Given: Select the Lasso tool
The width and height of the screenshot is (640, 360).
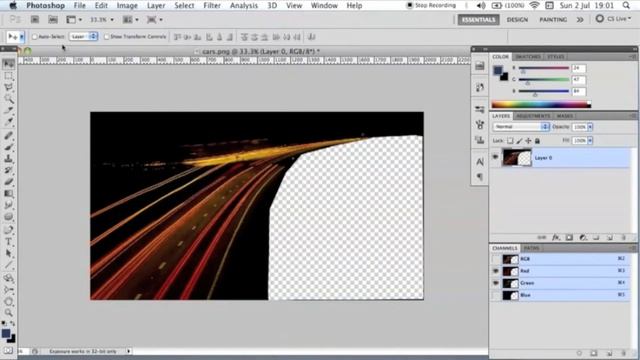Looking at the screenshot, I should pos(9,87).
